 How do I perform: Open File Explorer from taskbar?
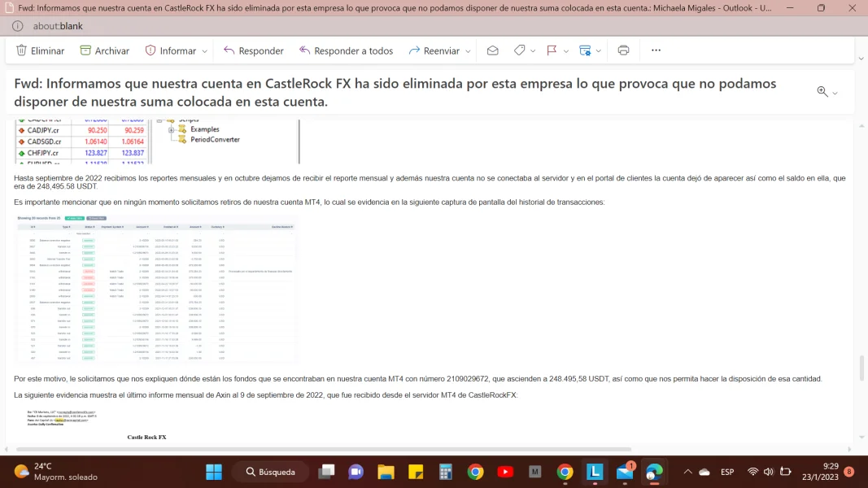click(x=386, y=472)
